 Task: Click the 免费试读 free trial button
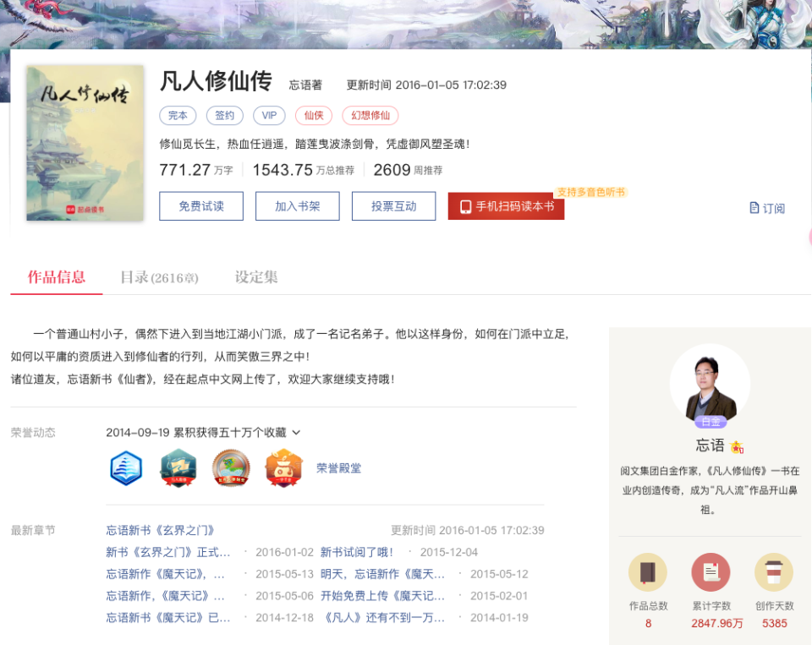[x=200, y=205]
